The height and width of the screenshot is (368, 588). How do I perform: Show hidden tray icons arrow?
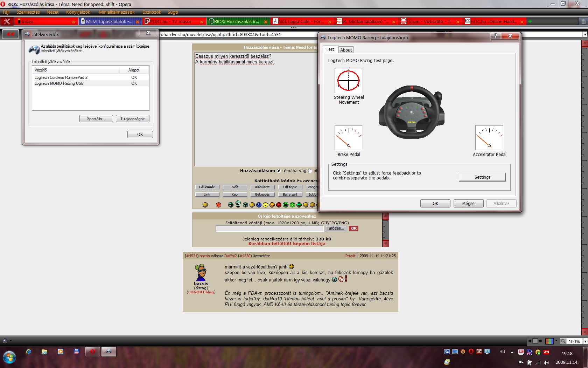pyautogui.click(x=512, y=352)
